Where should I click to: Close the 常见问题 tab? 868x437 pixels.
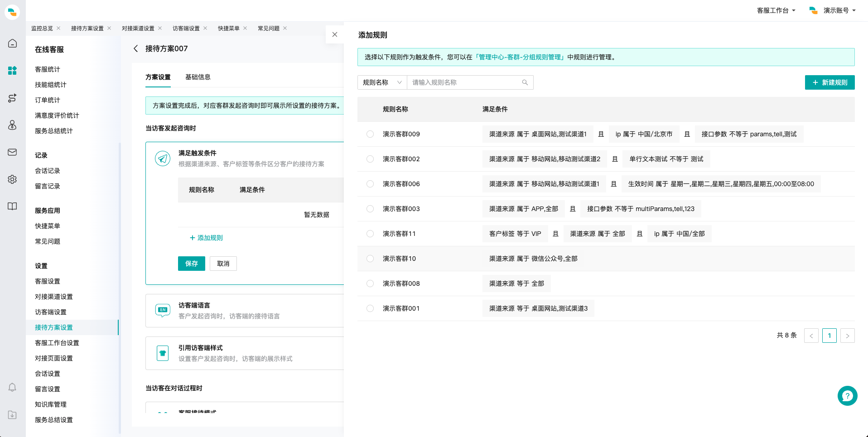click(x=285, y=28)
